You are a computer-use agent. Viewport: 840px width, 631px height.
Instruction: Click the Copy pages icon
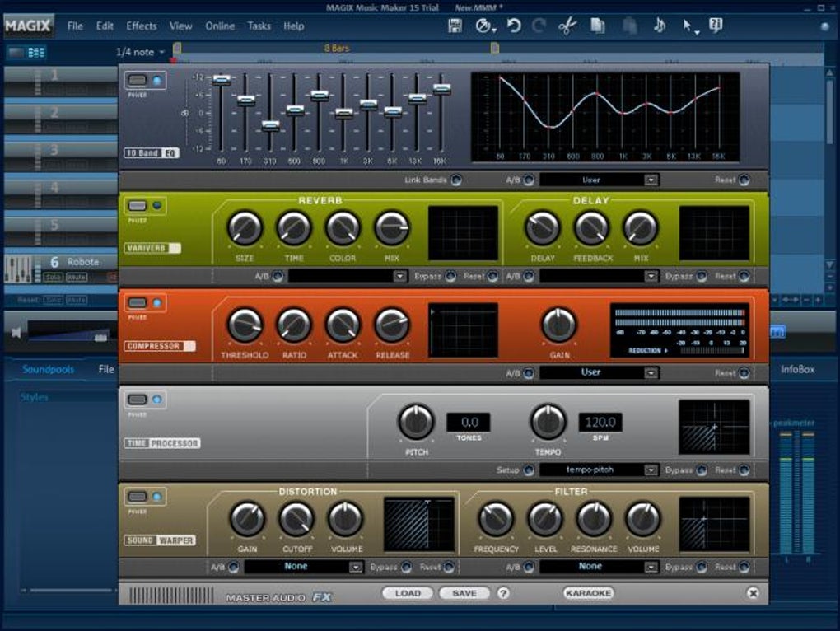tap(597, 26)
